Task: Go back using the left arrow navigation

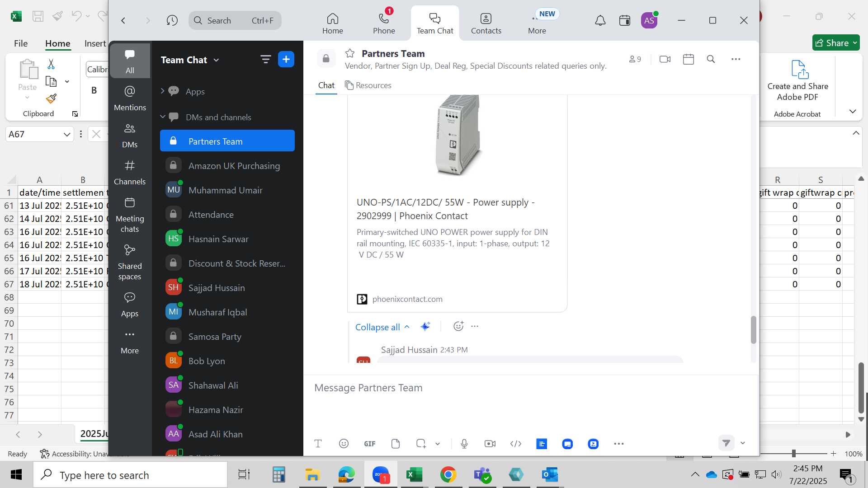Action: click(123, 20)
